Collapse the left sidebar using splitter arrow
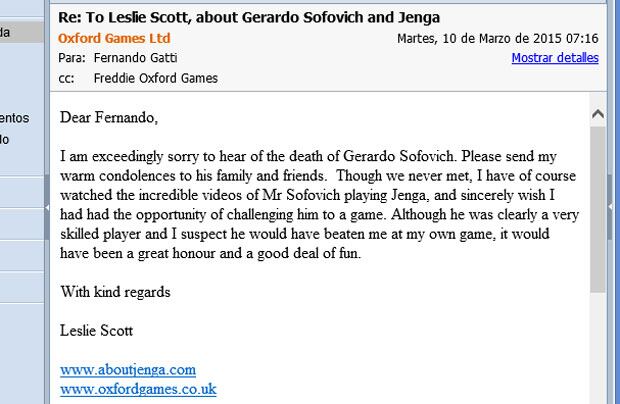Screen dimensions: 620x404 [x=47, y=206]
